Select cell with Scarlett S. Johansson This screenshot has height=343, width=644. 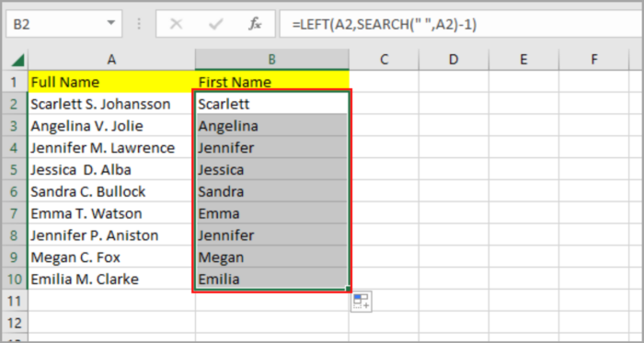coord(111,104)
